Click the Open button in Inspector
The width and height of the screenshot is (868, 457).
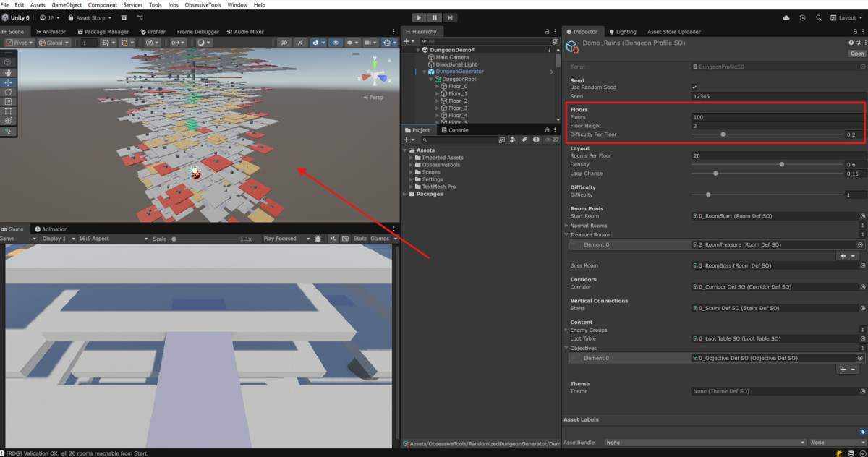[x=857, y=54]
